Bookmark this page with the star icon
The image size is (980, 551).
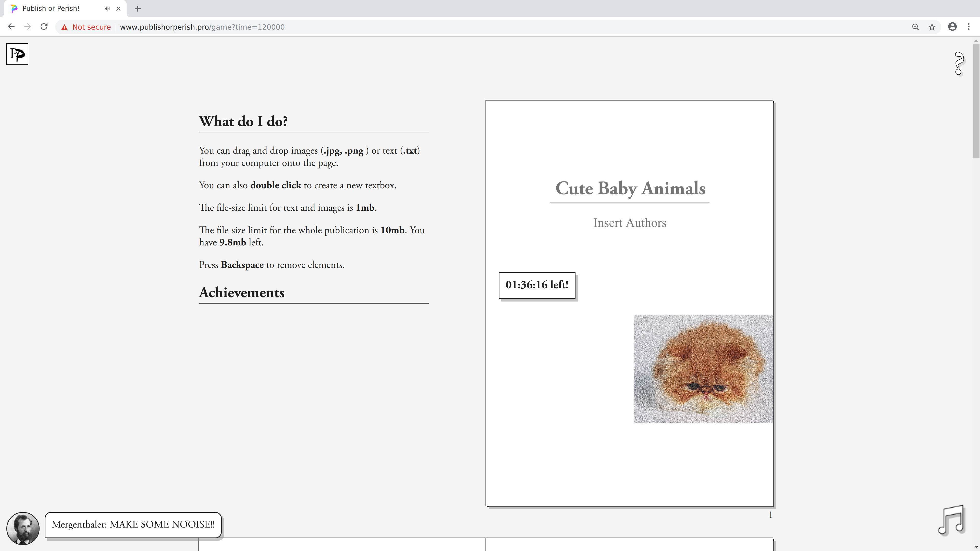932,27
